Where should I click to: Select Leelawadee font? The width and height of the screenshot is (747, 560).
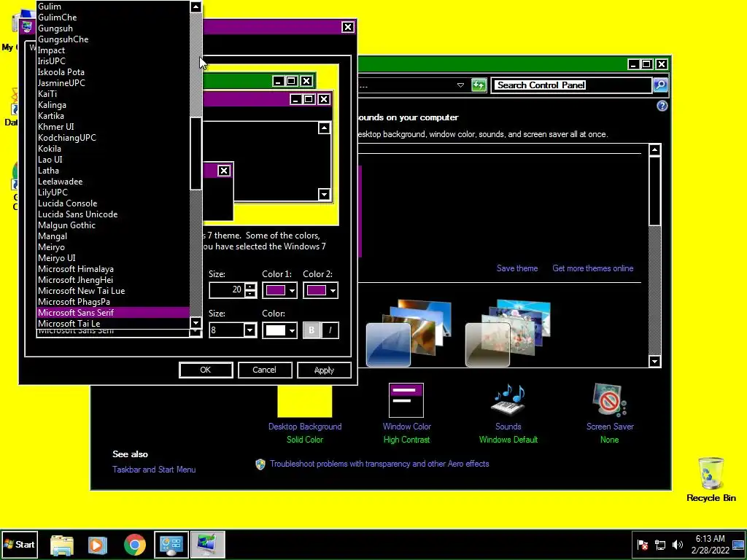pos(113,182)
